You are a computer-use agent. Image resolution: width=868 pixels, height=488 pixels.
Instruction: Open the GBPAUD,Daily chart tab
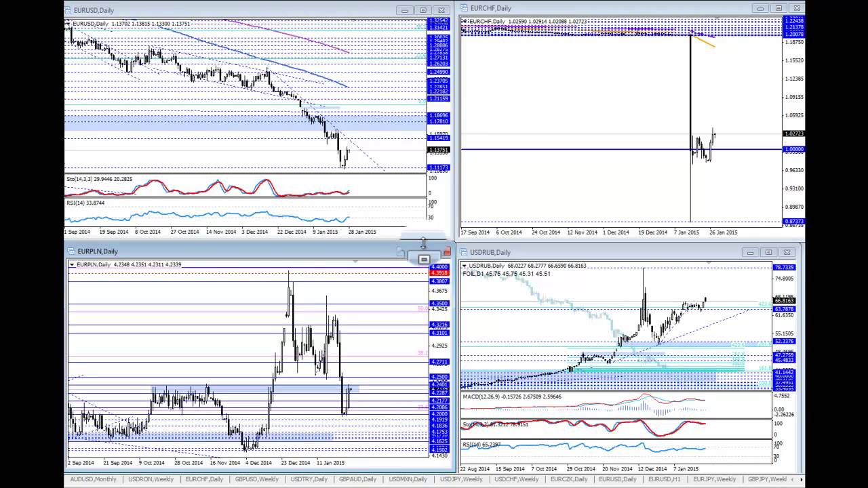357,479
